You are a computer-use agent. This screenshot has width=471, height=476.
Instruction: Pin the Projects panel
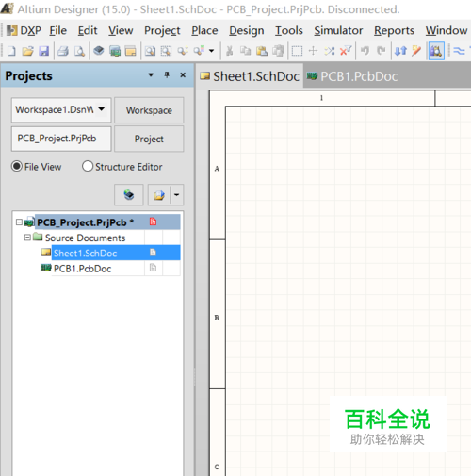point(167,75)
